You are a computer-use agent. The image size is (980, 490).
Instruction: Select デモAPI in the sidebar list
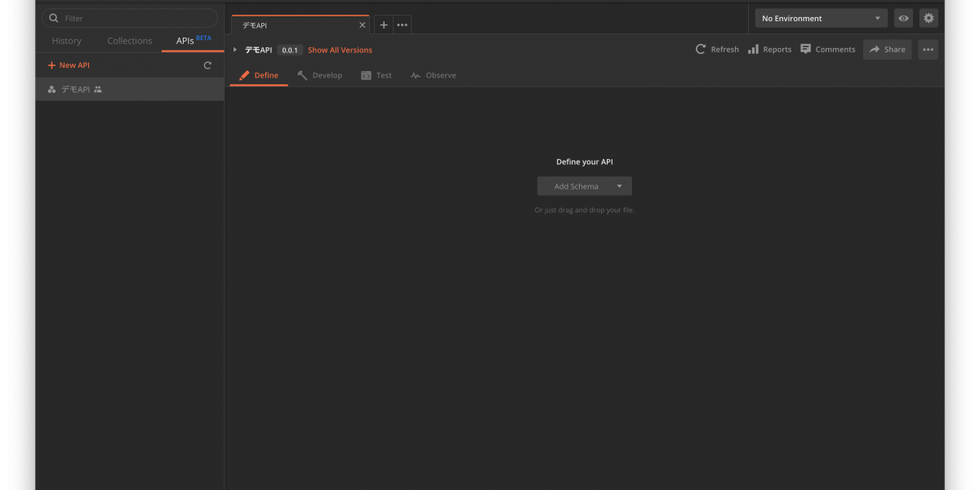point(76,89)
